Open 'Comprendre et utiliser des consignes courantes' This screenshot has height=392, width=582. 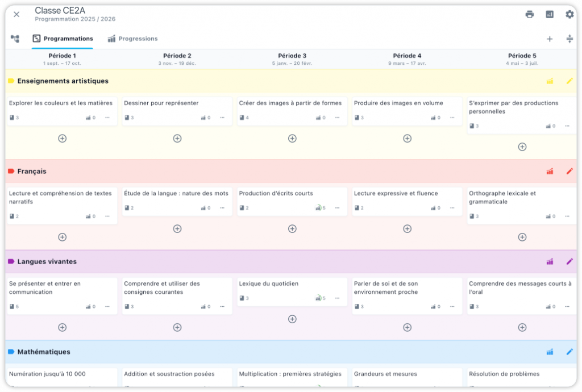click(x=177, y=295)
